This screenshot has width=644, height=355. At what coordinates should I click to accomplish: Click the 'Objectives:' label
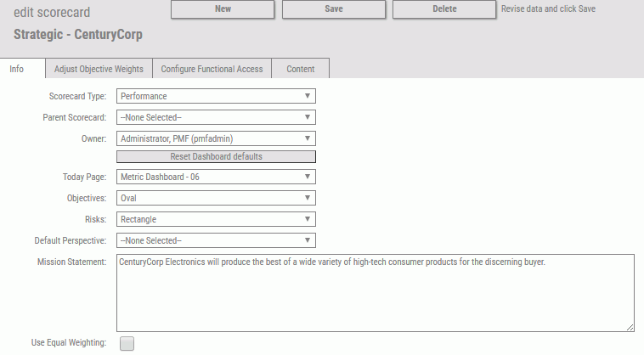coord(87,198)
